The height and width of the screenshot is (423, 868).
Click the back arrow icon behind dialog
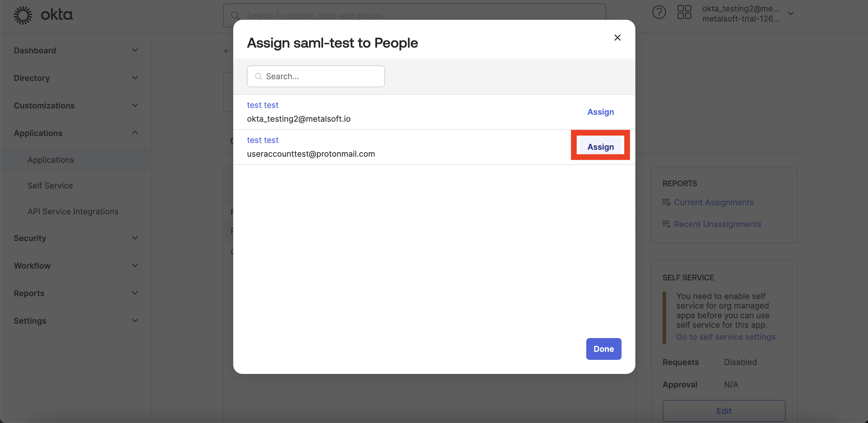coord(227,51)
